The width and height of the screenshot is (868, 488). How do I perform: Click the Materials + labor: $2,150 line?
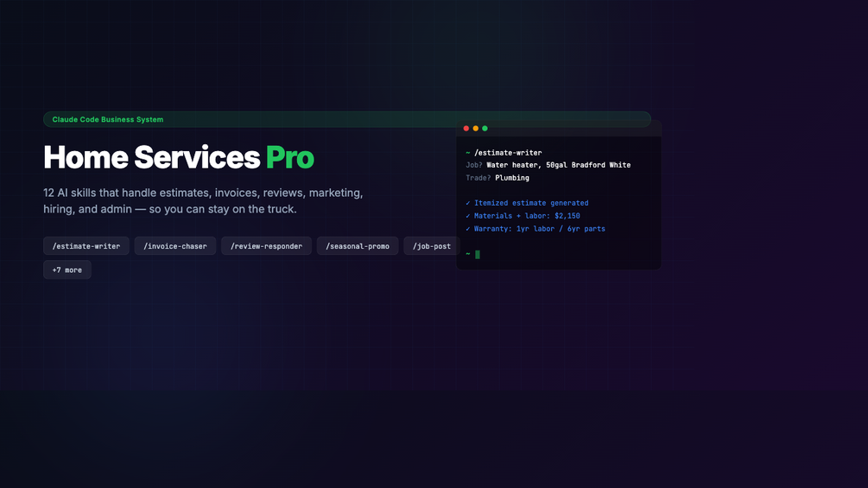pos(523,216)
